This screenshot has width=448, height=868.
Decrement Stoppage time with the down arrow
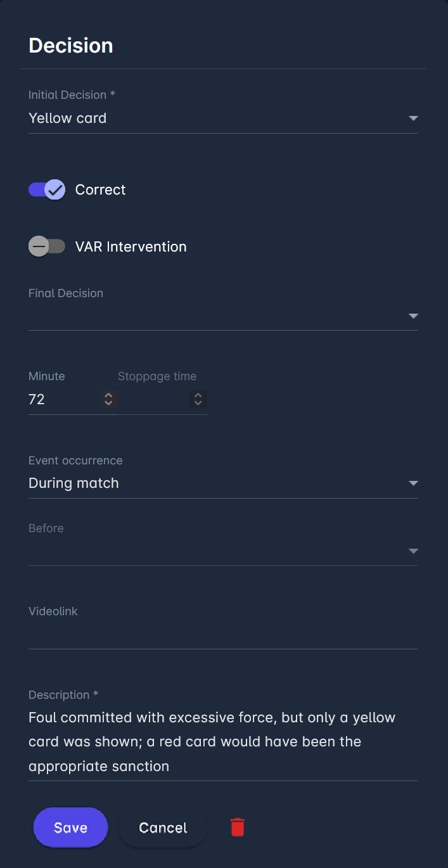(198, 403)
